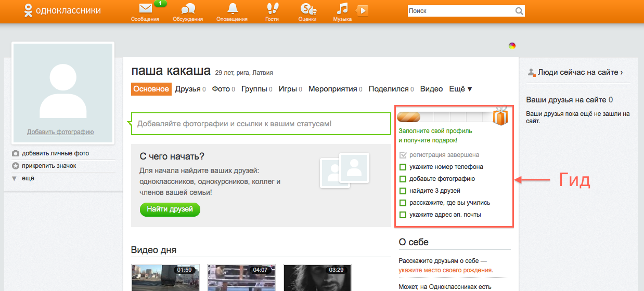Viewport: 644px width, 291px height.
Task: Click the регистрация завершена checkbox
Action: (x=403, y=155)
